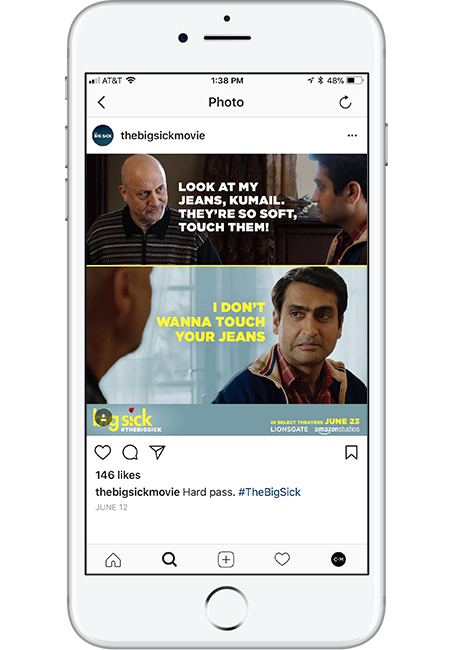Viewport: 453px width, 650px height.
Task: Open the #TheBigSick hashtag link
Action: 269,492
